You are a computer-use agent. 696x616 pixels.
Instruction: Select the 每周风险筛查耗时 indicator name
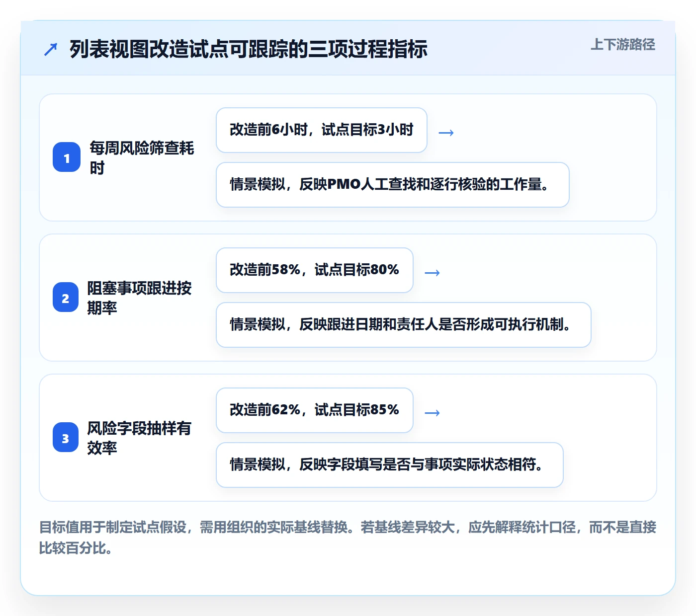142,157
